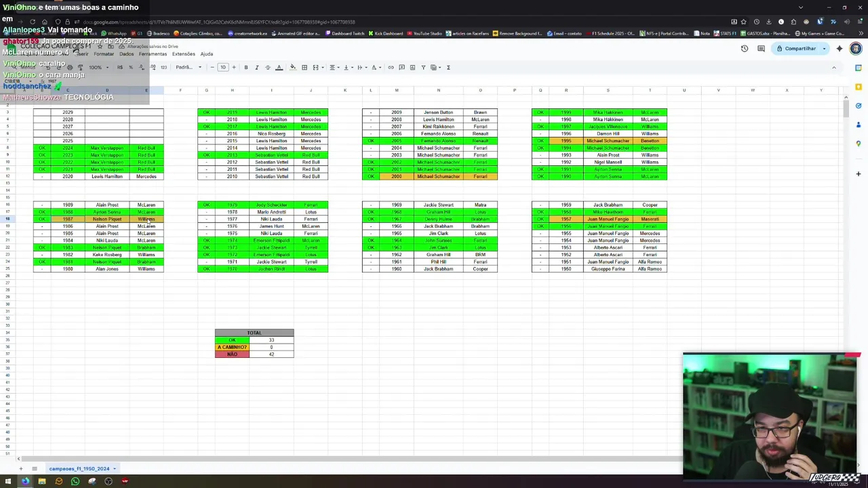Image resolution: width=868 pixels, height=488 pixels.
Task: Toggle bold formatting in the toolbar
Action: (245, 67)
